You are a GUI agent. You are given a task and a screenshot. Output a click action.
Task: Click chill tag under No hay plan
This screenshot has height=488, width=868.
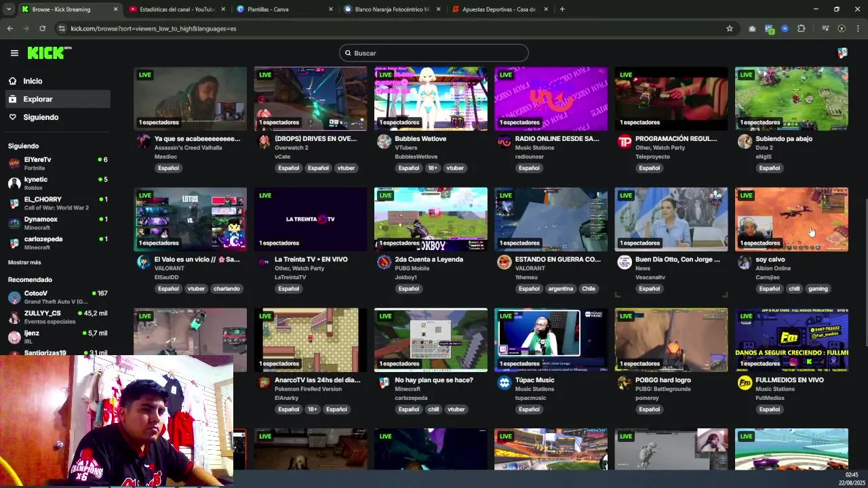click(x=433, y=409)
